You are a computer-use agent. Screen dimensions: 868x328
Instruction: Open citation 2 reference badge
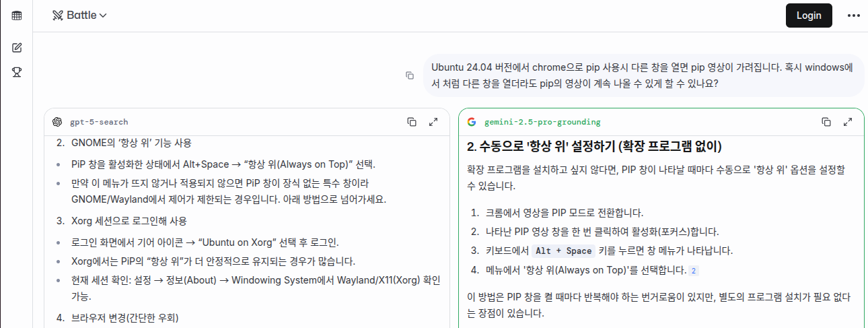(694, 271)
